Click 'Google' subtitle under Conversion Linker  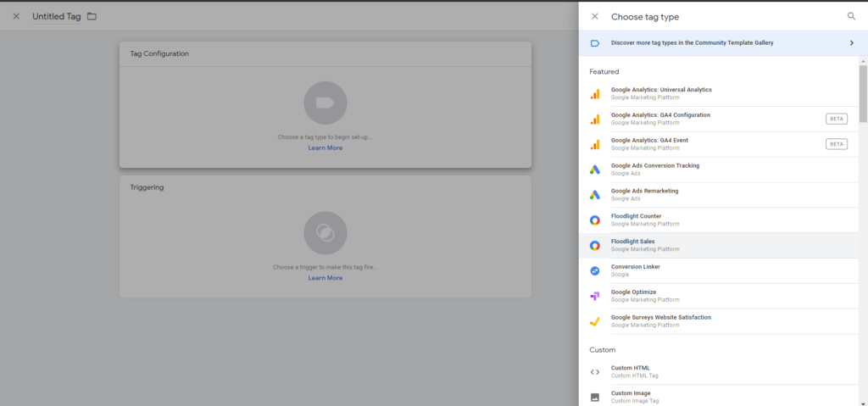coord(620,275)
